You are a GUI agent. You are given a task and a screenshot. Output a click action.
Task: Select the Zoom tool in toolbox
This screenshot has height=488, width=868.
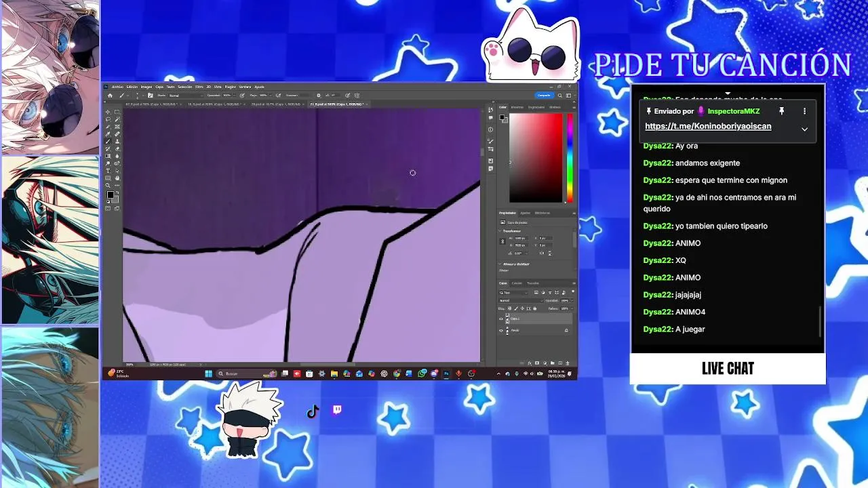(108, 185)
